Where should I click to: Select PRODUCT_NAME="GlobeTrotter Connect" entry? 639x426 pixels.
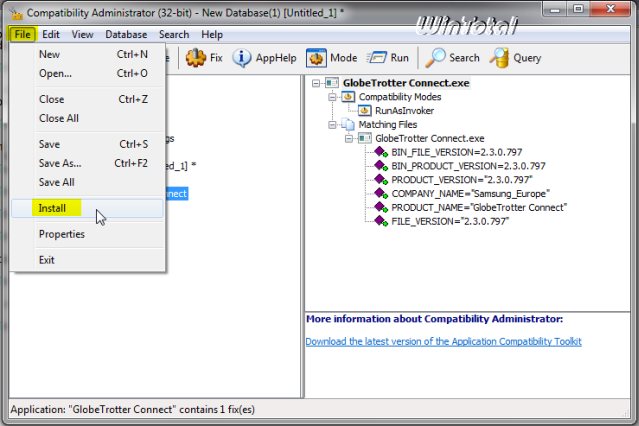pyautogui.click(x=479, y=208)
